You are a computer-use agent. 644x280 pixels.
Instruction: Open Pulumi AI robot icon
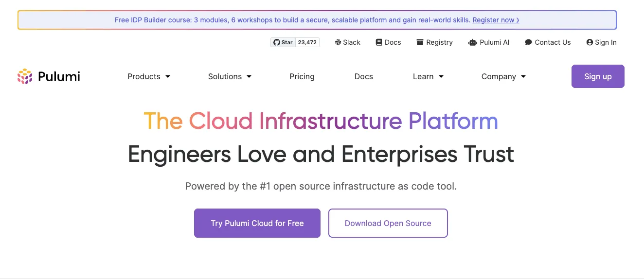click(x=472, y=42)
